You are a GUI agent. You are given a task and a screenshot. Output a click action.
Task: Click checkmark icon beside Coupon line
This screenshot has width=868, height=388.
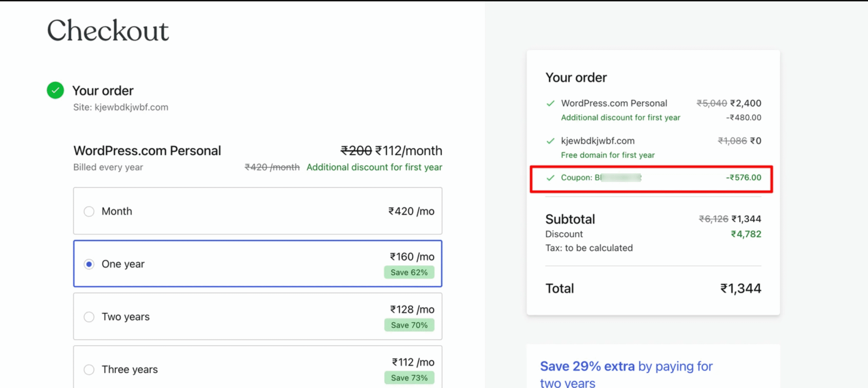click(x=551, y=178)
